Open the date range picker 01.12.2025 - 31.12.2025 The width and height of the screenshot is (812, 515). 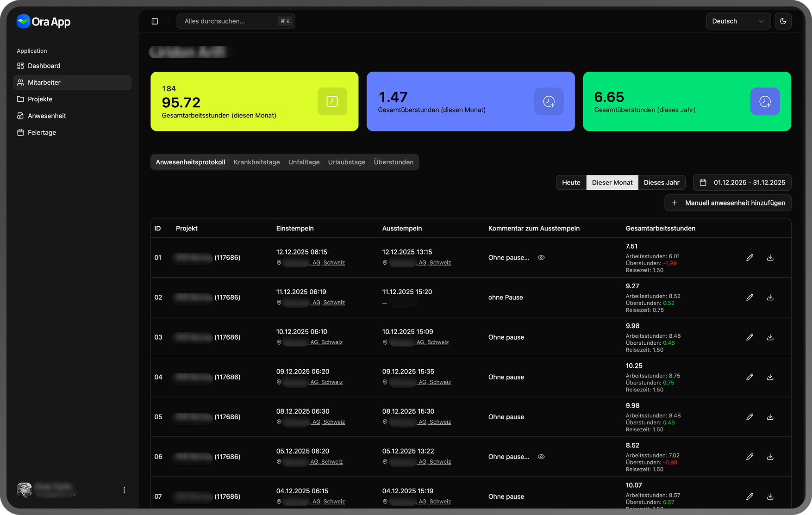click(x=742, y=182)
